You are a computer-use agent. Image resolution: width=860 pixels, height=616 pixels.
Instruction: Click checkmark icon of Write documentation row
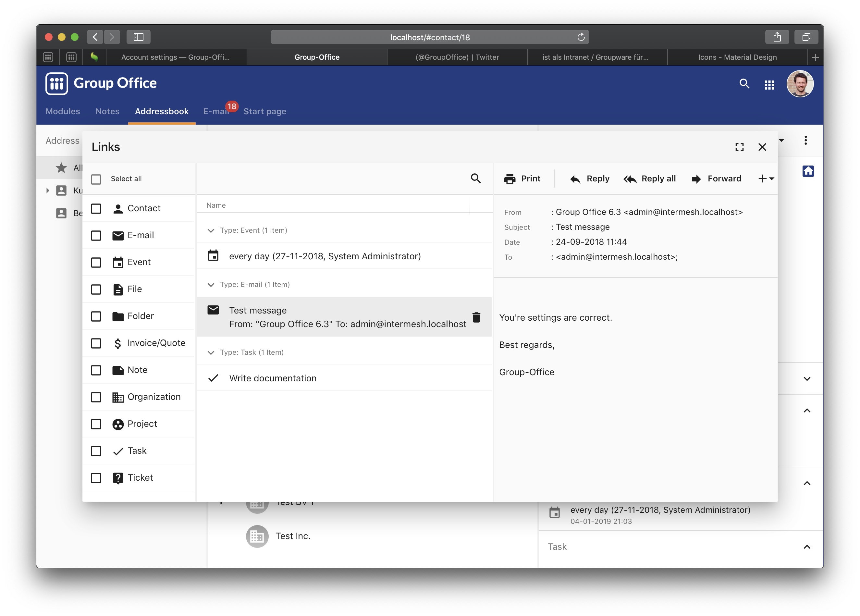tap(213, 378)
